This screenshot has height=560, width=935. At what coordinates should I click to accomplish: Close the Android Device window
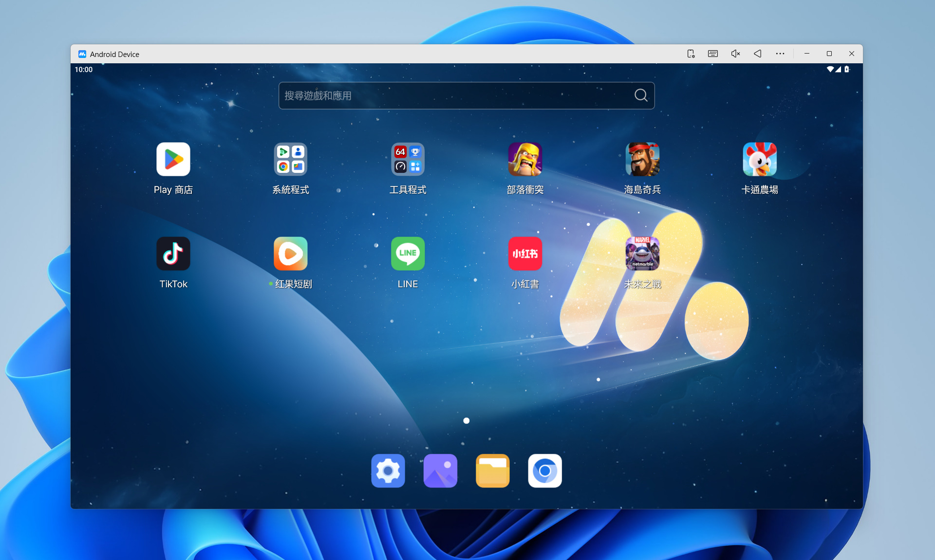(852, 54)
